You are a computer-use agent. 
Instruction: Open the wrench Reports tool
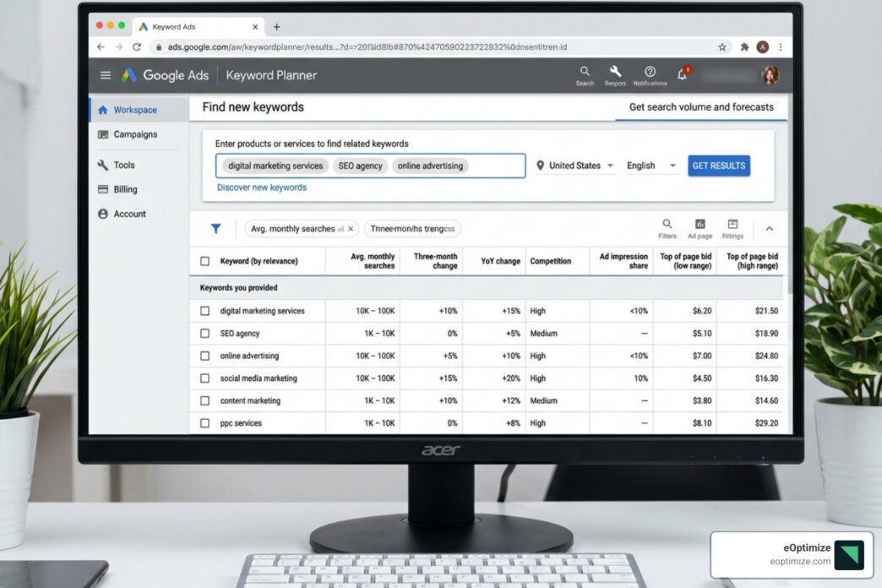click(615, 75)
